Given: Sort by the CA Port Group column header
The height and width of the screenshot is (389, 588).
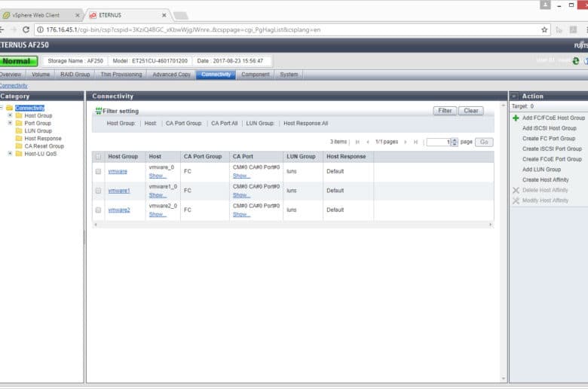Looking at the screenshot, I should pyautogui.click(x=203, y=156).
